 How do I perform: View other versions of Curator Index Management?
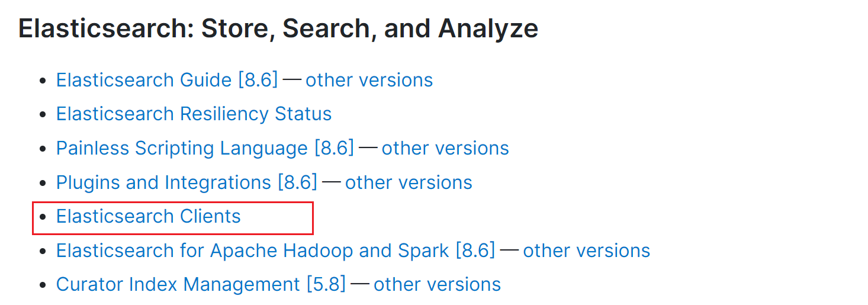click(438, 285)
